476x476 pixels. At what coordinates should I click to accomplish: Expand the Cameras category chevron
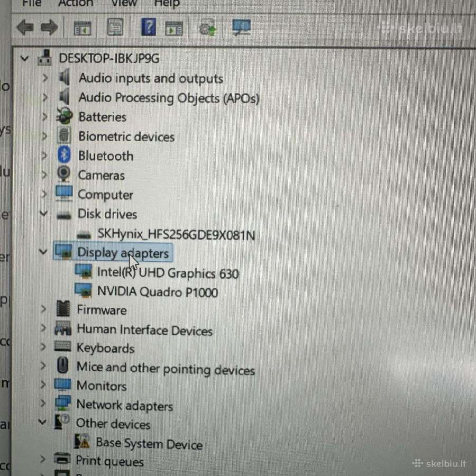pyautogui.click(x=44, y=175)
